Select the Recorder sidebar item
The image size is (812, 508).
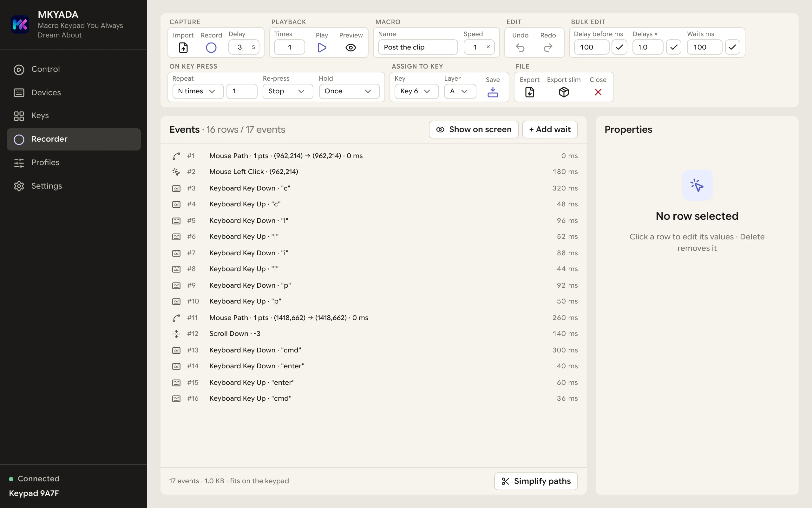[74, 139]
